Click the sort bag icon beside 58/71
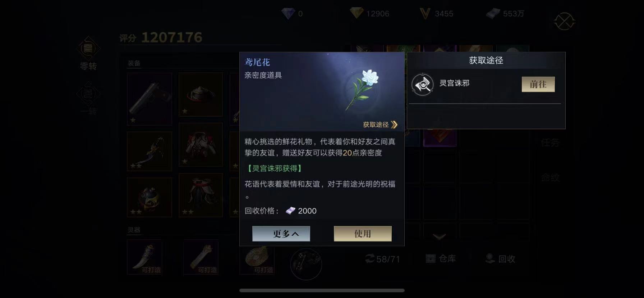 [x=370, y=258]
